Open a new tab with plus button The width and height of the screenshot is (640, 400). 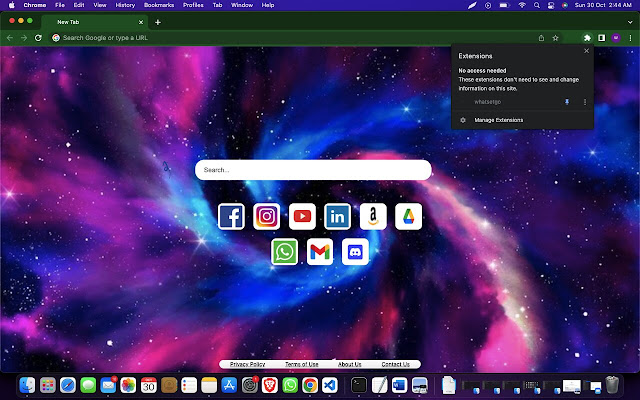coord(158,22)
